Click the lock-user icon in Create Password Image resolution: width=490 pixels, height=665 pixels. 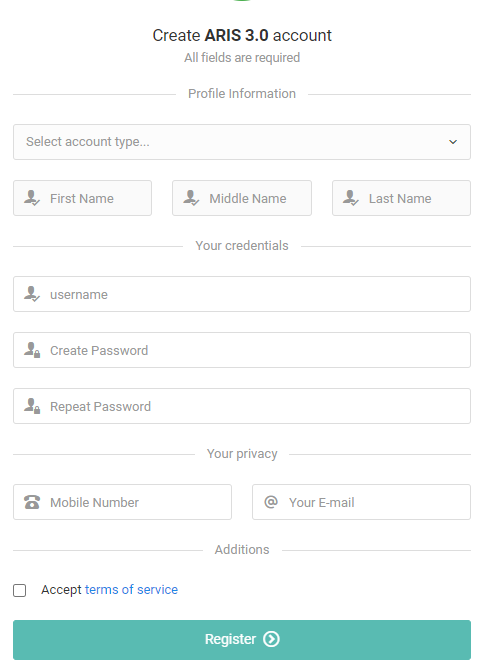pos(32,350)
